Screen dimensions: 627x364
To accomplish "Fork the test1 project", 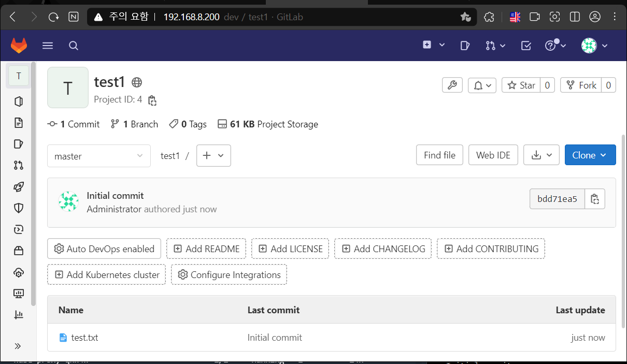I will (581, 85).
